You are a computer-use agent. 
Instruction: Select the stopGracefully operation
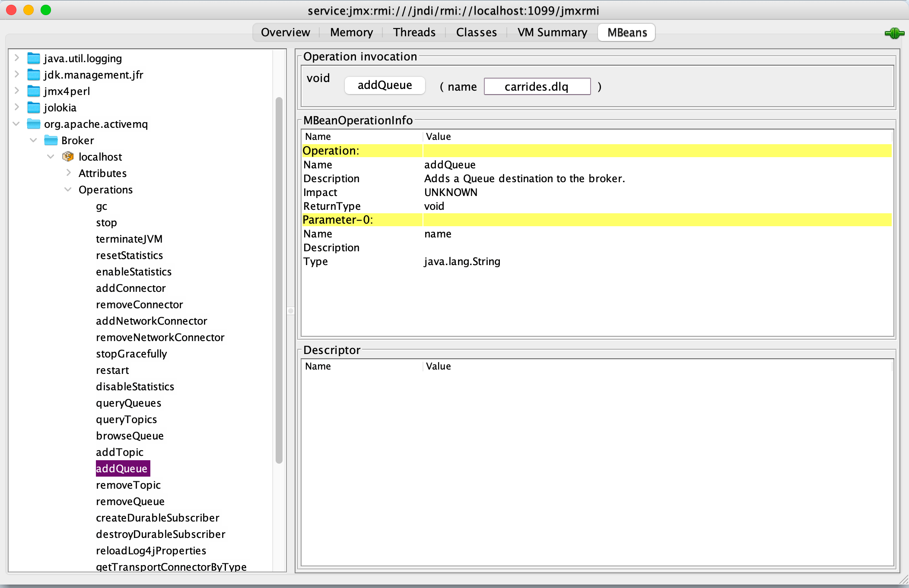(x=131, y=354)
